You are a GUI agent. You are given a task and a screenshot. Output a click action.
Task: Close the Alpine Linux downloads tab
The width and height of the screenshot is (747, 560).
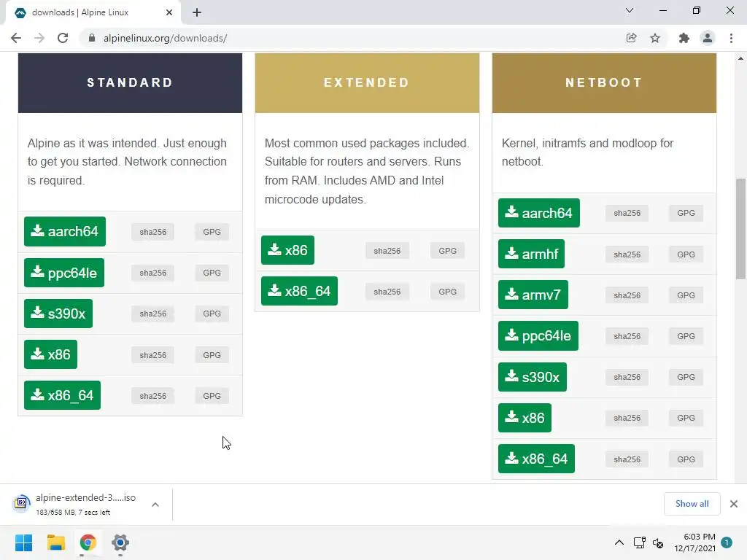(x=169, y=12)
